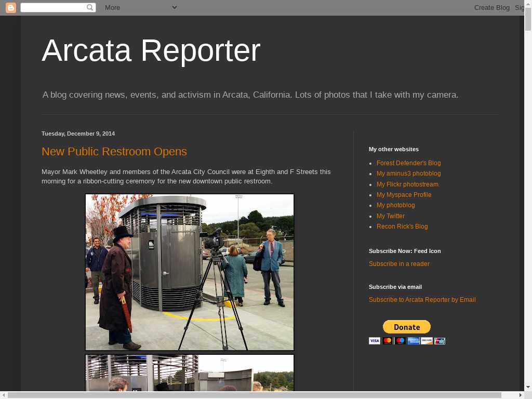Viewport: 532px width, 399px height.
Task: Click the Create Blog link
Action: pos(491,7)
